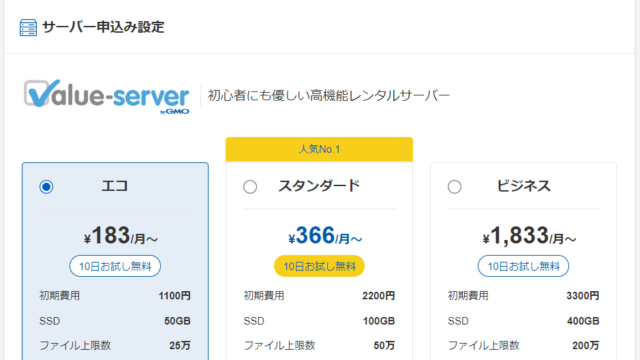
Task: Click the ビジネス plan title
Action: click(523, 186)
